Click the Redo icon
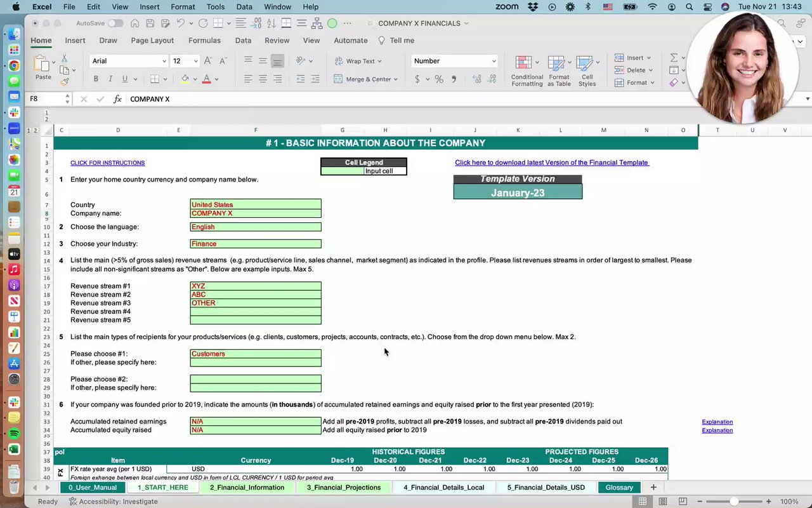The height and width of the screenshot is (508, 812). [x=203, y=23]
